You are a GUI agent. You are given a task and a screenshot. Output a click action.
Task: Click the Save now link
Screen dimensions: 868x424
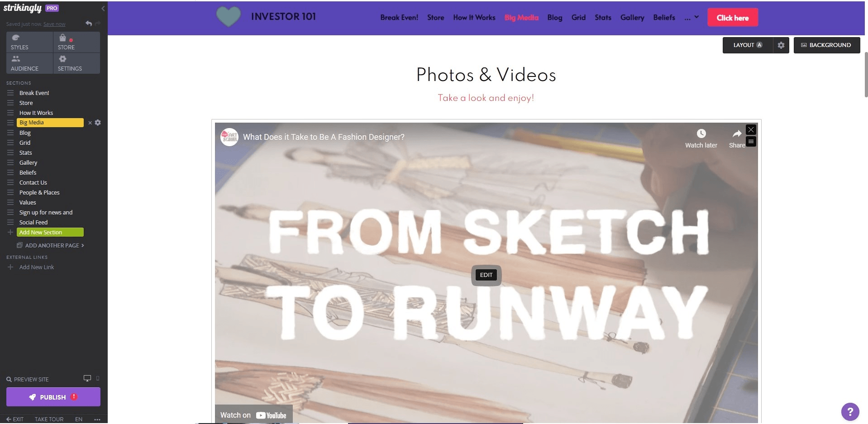[x=54, y=24]
